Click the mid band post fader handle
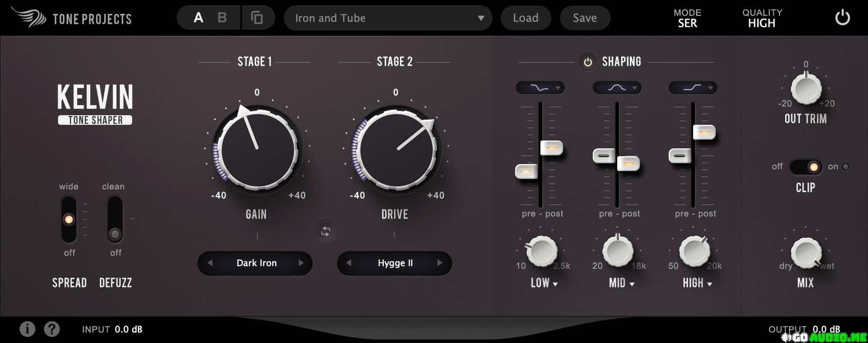Image resolution: width=868 pixels, height=343 pixels. point(629,163)
